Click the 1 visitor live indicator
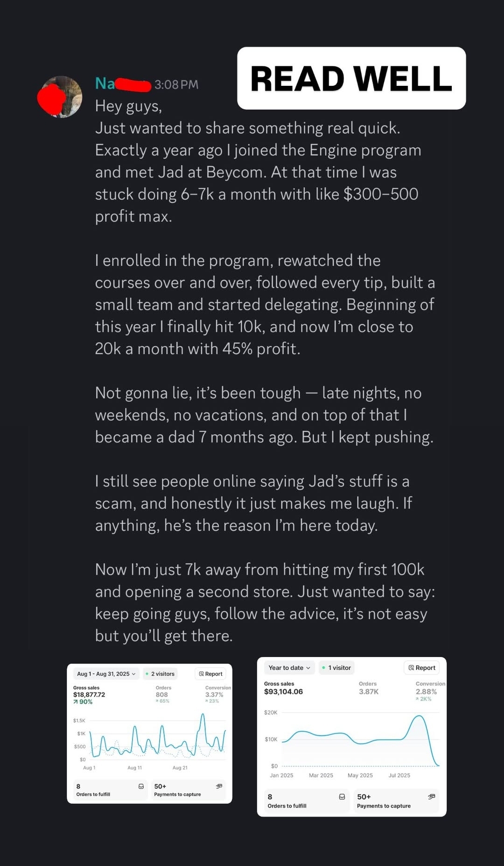Image resolution: width=504 pixels, height=866 pixels. [336, 668]
